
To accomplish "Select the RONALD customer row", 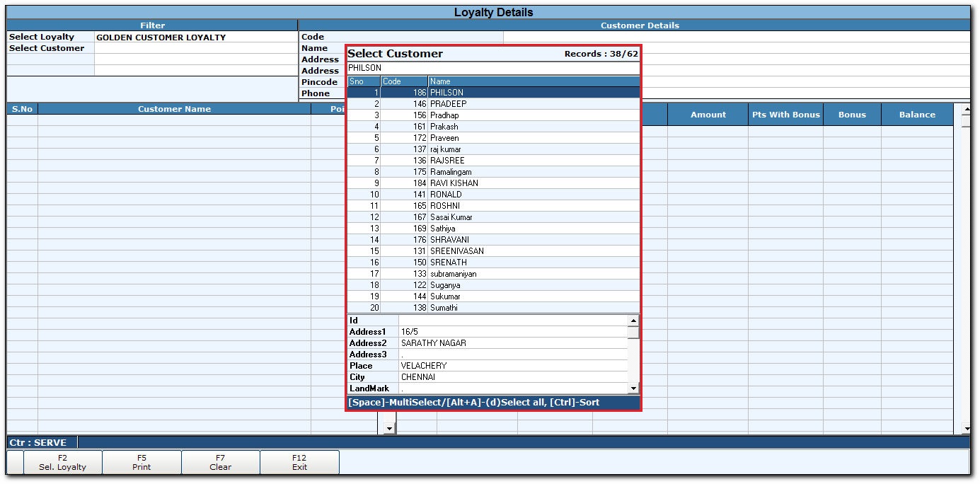I will pos(493,195).
